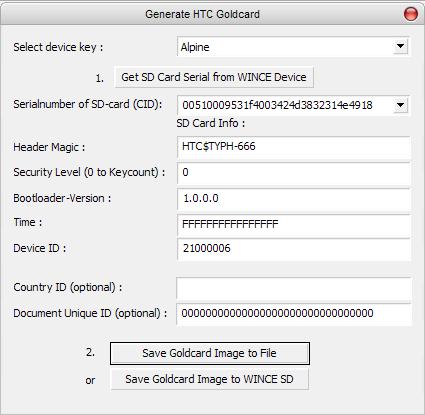This screenshot has height=415, width=425.
Task: Click the empty Country ID field
Action: (x=294, y=287)
